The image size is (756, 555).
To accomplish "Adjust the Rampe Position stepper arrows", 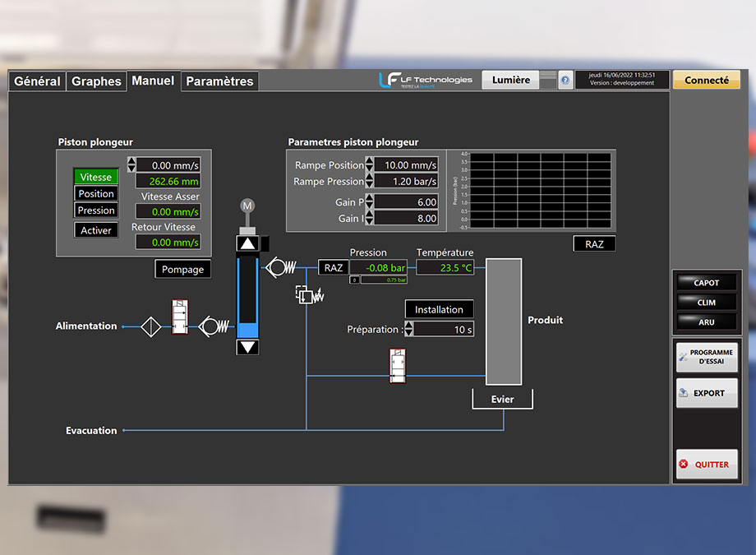I will [x=370, y=165].
